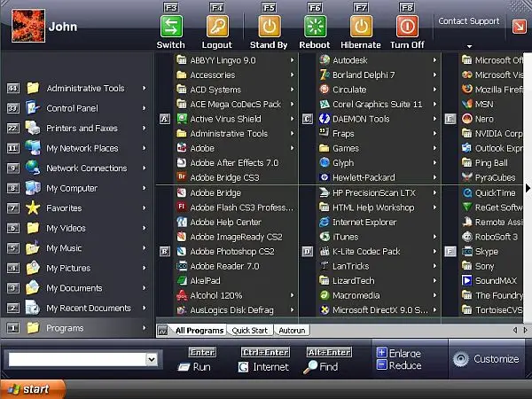Screen dimensions: 532x399
Task: Click the red Turn Off icon
Action: (x=407, y=26)
